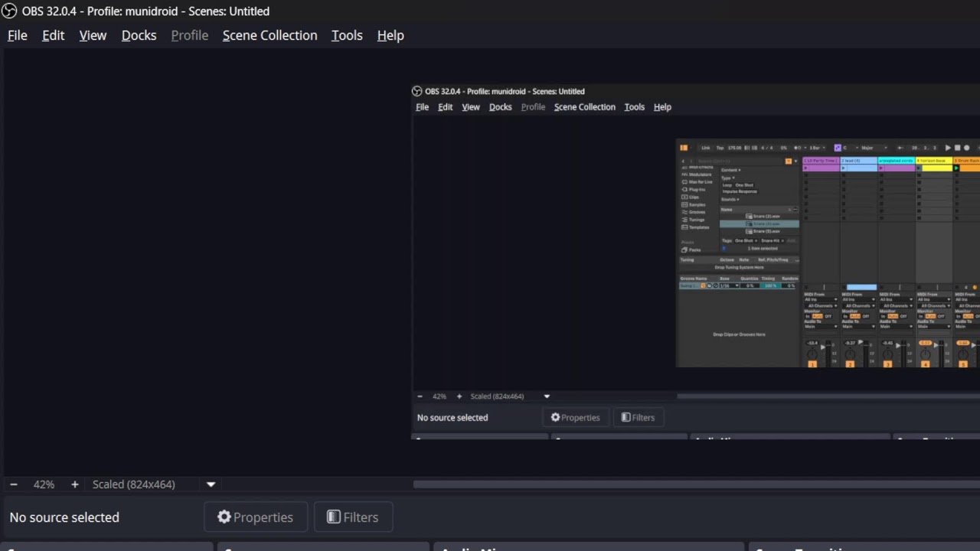Select the arpeggiated cords track header
The image size is (980, 551).
[896, 161]
